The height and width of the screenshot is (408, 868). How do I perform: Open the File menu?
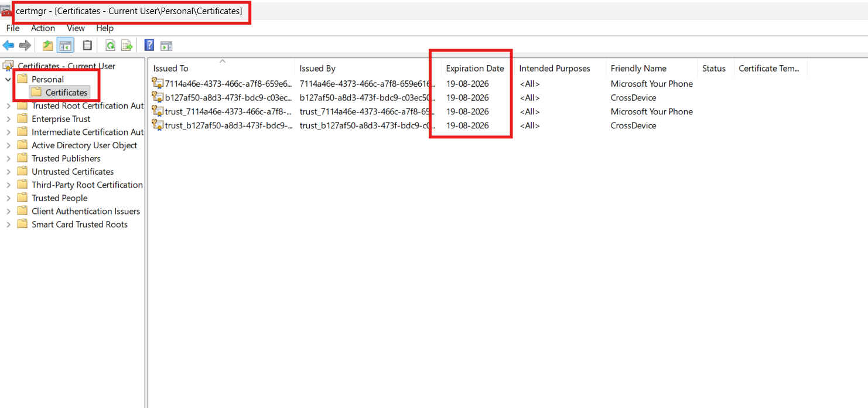12,28
